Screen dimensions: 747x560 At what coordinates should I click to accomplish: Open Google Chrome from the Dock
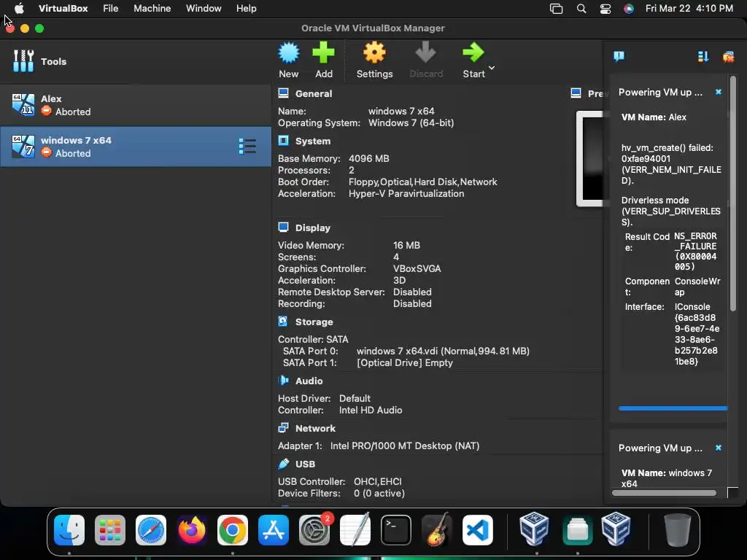[233, 529]
